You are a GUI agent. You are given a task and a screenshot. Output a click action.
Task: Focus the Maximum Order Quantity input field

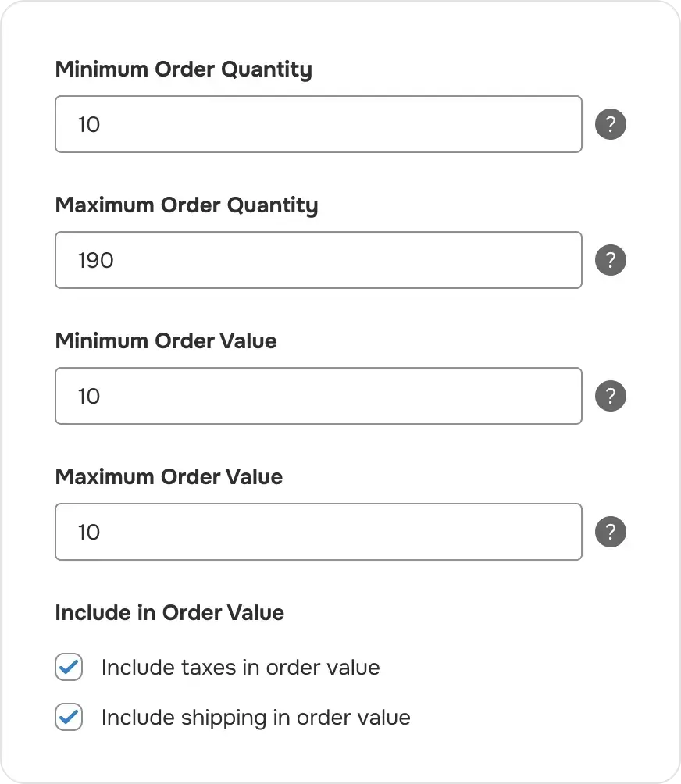click(318, 260)
